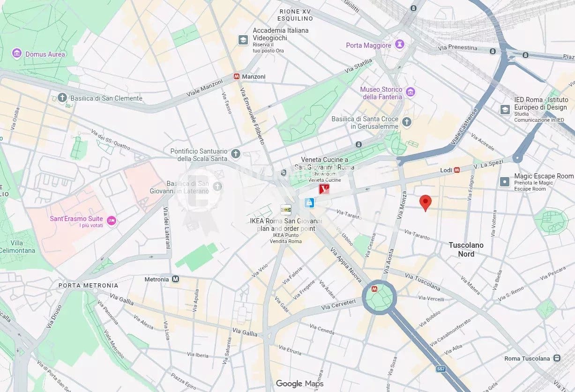Select the IKEA Roma San Giovanni icon
Viewport: 575px width, 392px height.
[x=285, y=209]
